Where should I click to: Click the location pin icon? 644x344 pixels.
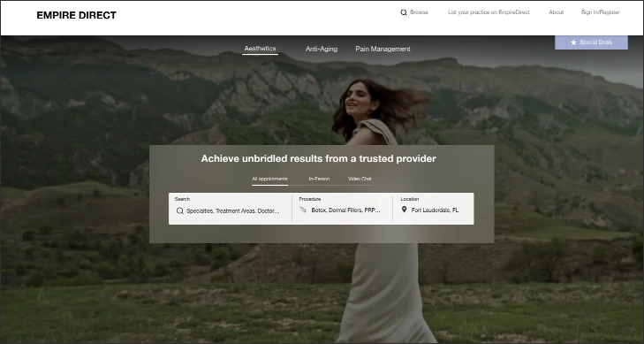tap(404, 210)
